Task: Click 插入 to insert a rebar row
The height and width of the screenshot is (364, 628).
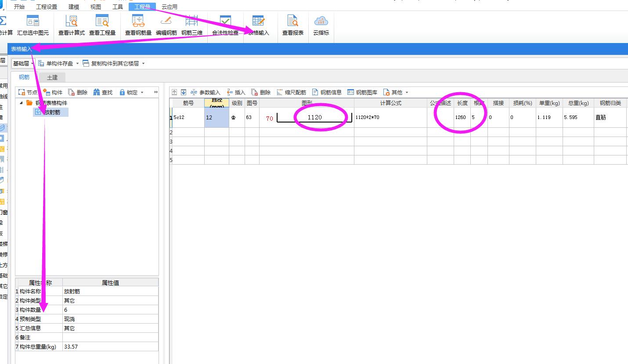Action: tap(236, 92)
